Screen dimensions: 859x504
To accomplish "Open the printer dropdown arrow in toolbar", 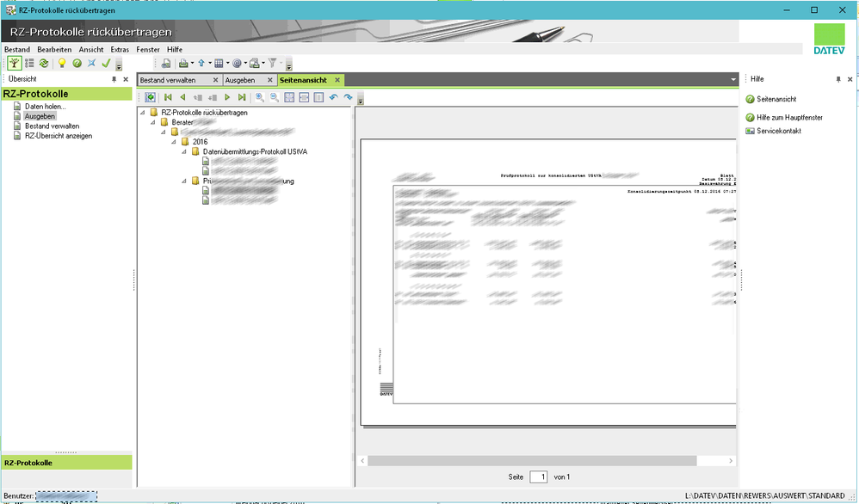I will [191, 64].
